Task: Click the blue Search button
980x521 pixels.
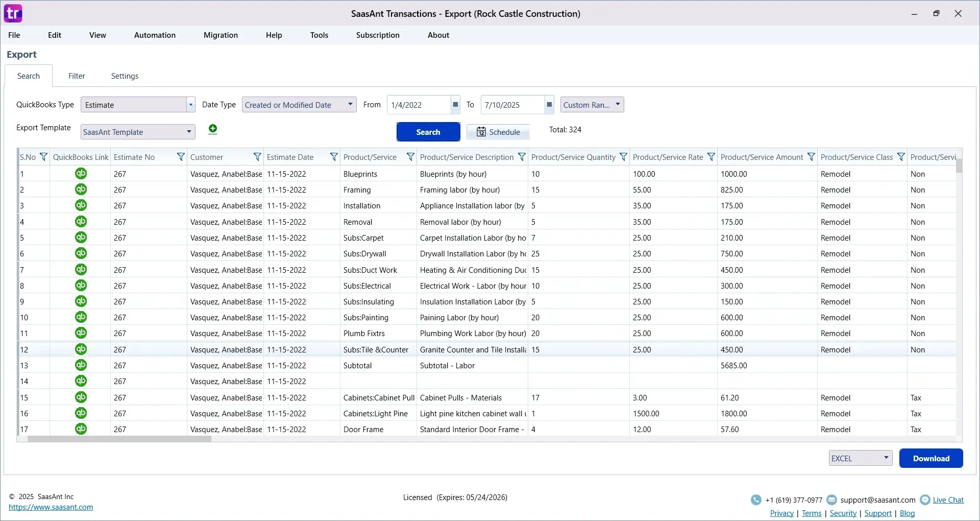Action: tap(428, 132)
